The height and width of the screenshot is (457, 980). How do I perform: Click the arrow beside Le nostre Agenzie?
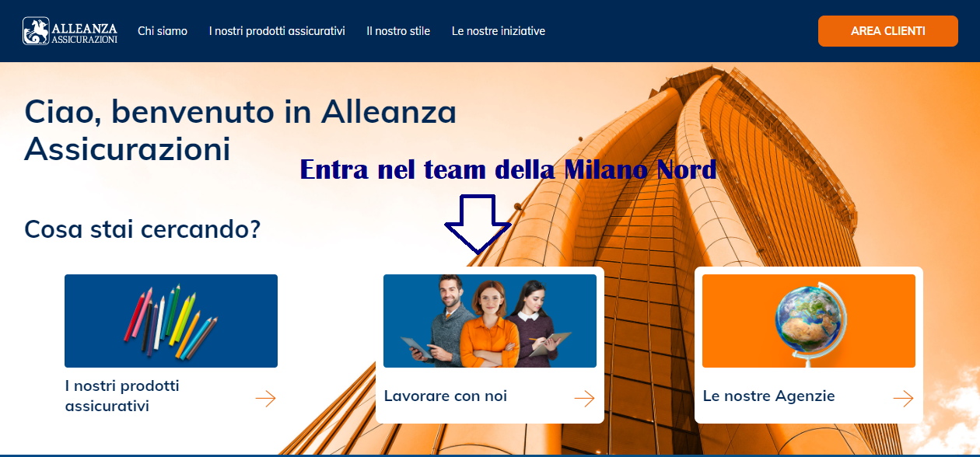(903, 399)
